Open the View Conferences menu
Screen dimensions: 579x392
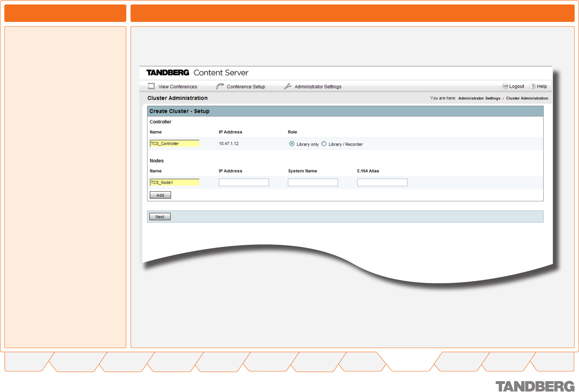click(177, 87)
